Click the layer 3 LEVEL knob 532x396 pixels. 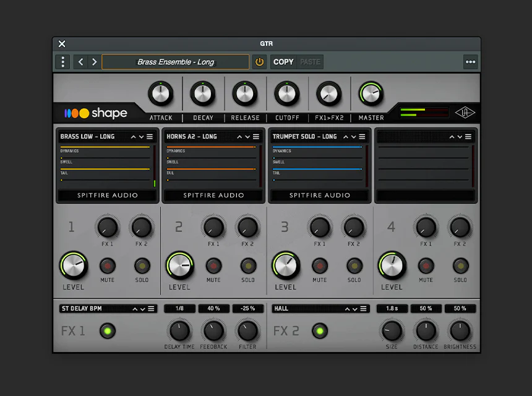click(286, 265)
